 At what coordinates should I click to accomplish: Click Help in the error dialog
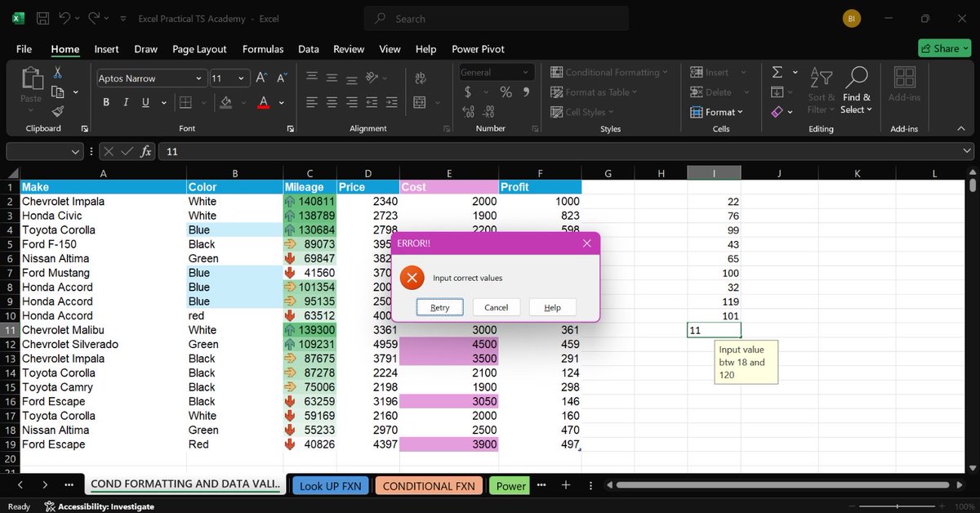click(x=552, y=307)
